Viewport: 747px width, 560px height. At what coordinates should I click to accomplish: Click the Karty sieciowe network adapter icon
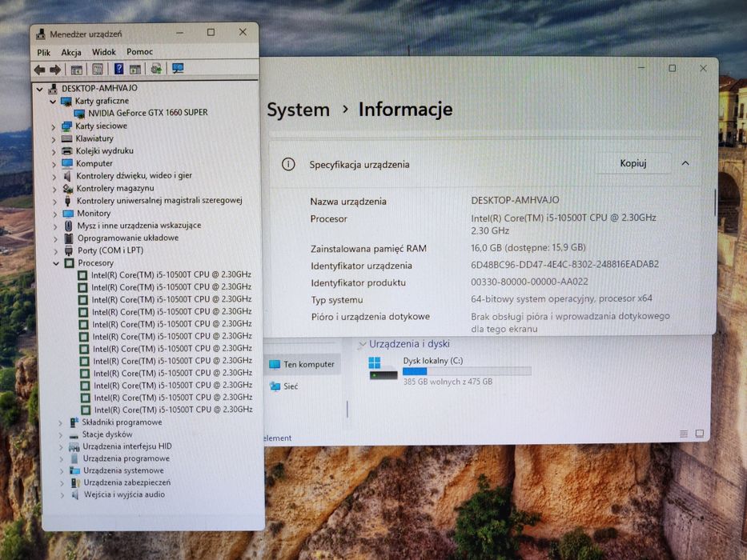[66, 126]
